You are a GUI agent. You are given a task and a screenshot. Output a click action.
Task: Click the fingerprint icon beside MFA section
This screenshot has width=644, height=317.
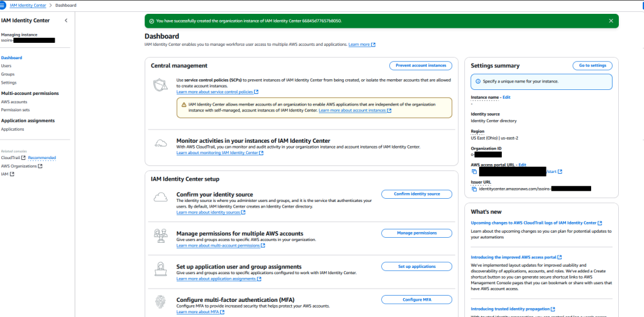pos(160,302)
